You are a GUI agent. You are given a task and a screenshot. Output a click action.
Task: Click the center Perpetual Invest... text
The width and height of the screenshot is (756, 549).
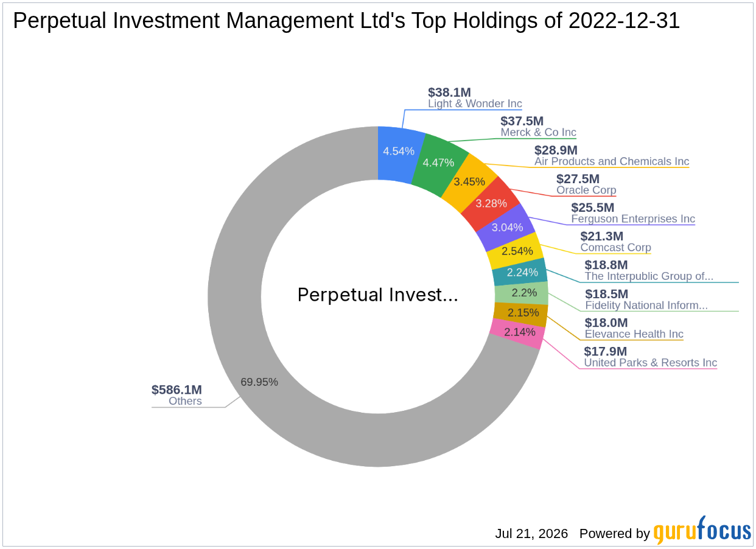(377, 295)
